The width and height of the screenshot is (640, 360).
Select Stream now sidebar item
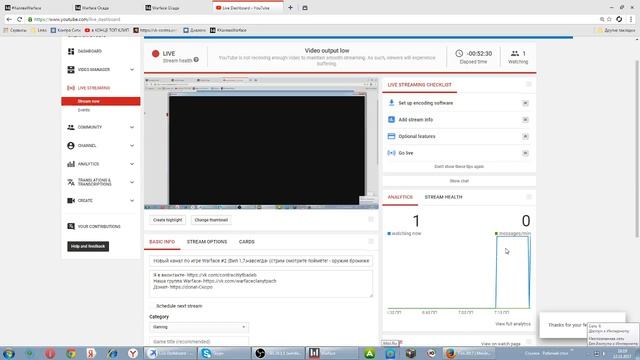(x=101, y=101)
